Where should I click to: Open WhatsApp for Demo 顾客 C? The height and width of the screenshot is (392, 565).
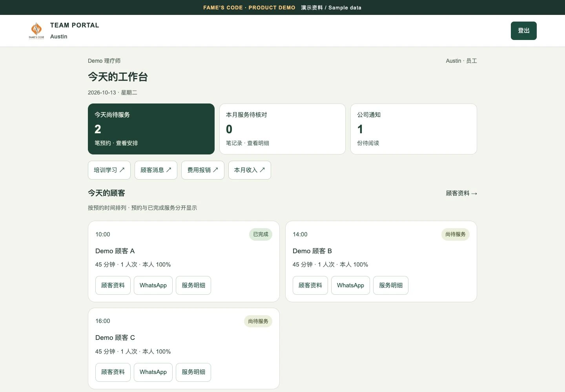tap(153, 372)
